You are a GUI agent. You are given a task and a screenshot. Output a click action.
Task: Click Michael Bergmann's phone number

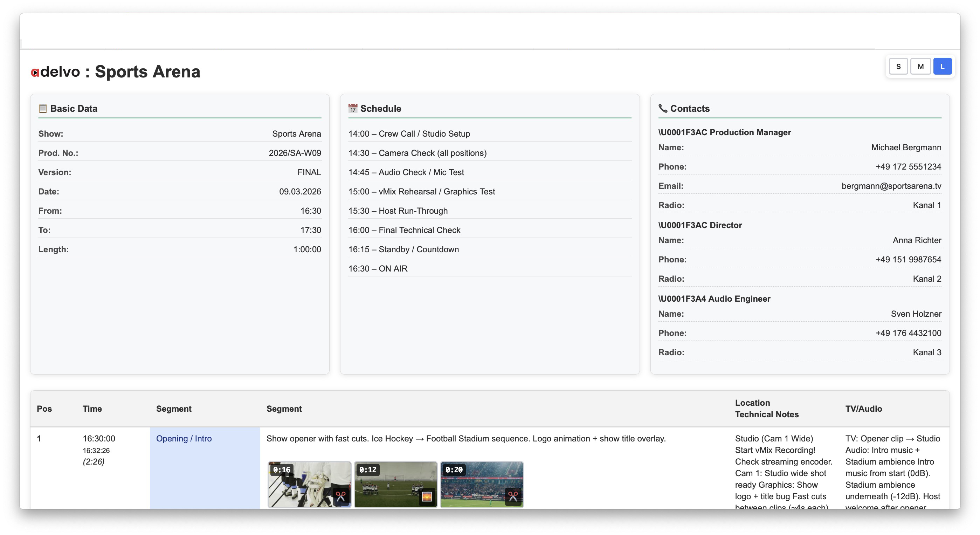908,167
